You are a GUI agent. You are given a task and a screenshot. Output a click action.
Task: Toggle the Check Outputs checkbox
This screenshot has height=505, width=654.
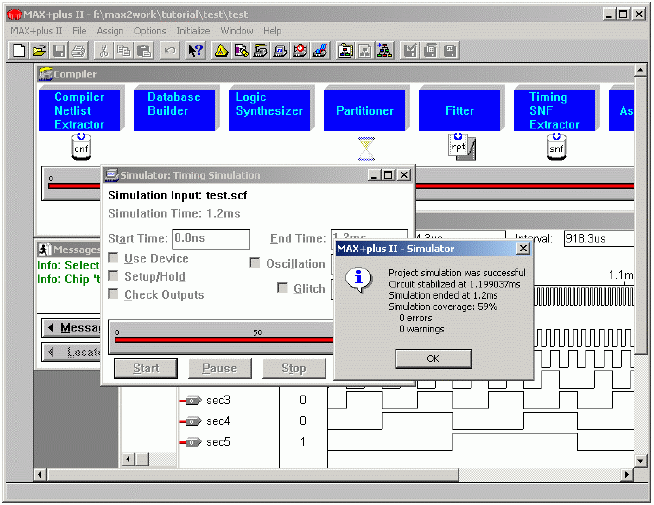point(113,294)
